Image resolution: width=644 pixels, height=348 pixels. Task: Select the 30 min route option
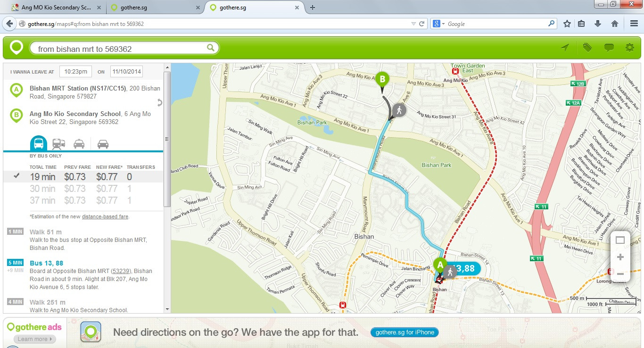coord(83,189)
